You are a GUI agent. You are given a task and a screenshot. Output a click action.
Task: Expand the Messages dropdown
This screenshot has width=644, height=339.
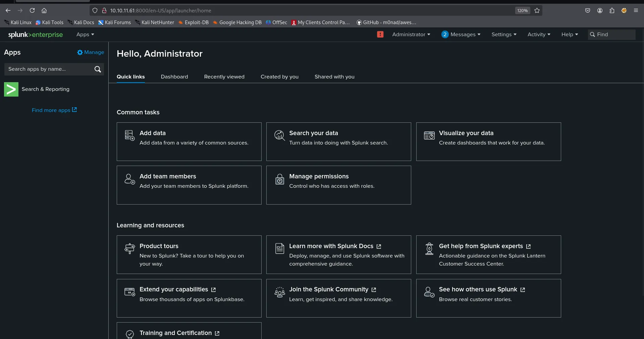pyautogui.click(x=461, y=35)
